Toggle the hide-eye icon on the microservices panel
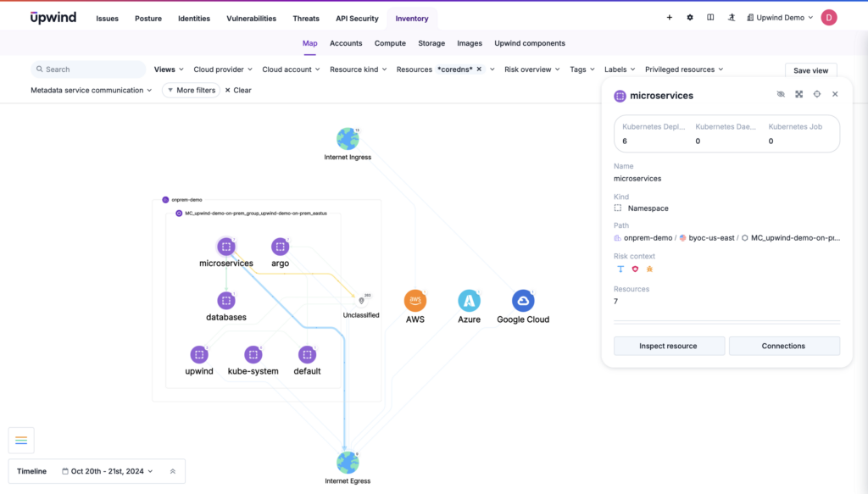This screenshot has width=868, height=494. (x=781, y=94)
